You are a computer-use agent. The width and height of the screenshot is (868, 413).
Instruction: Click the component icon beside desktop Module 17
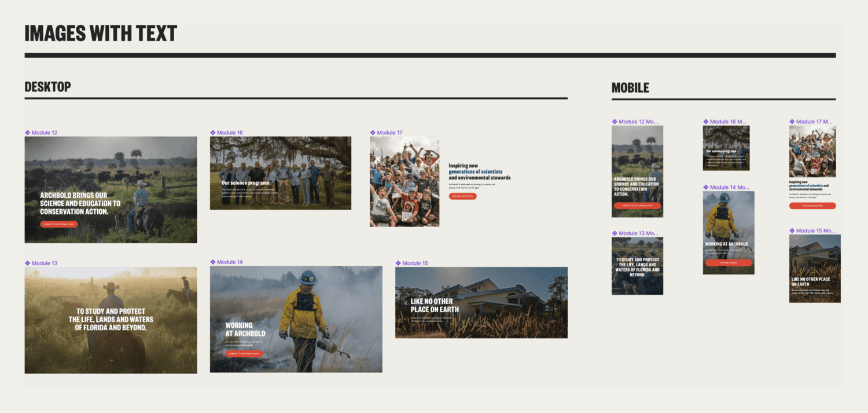[x=373, y=133]
